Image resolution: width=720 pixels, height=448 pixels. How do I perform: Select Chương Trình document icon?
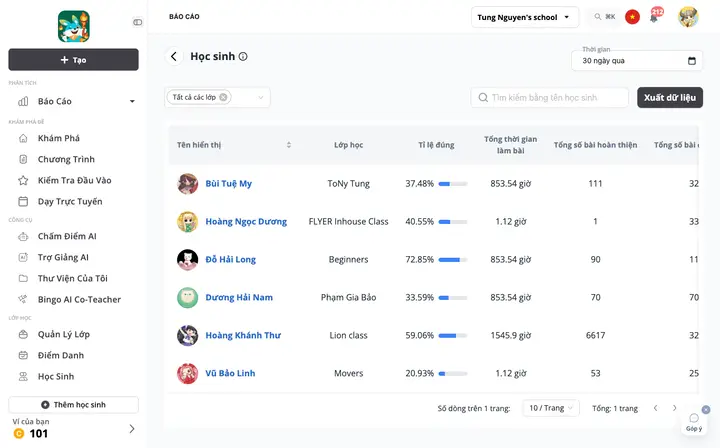pos(23,159)
